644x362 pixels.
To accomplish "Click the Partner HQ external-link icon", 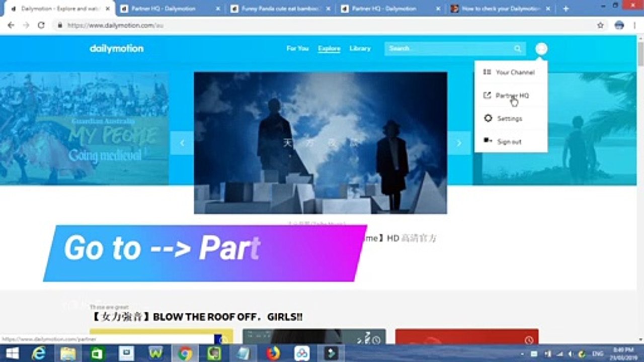I will pos(487,95).
